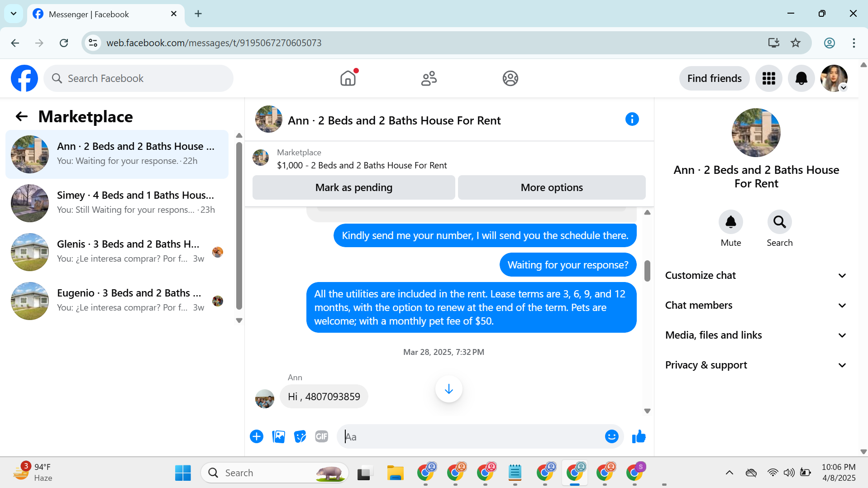Attach a file with photo icon
This screenshot has width=868, height=488.
tap(278, 436)
